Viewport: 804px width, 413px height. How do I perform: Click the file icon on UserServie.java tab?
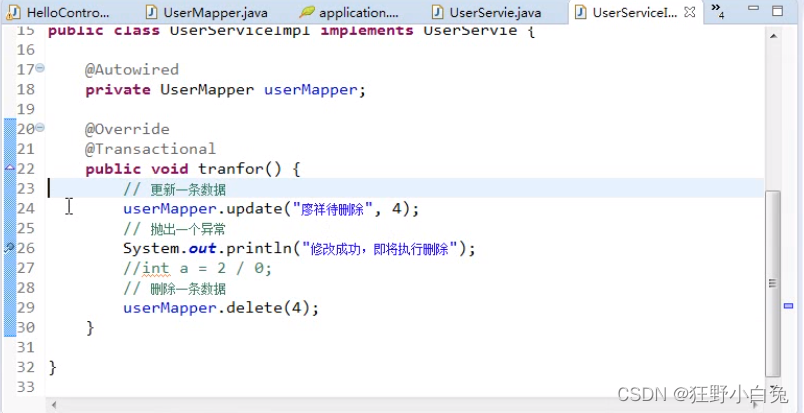tap(437, 12)
